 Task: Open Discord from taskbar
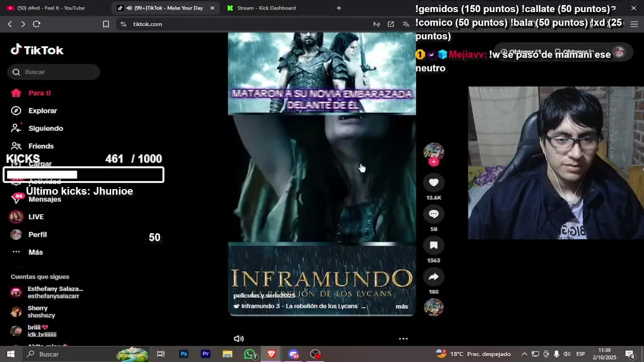[x=293, y=354]
